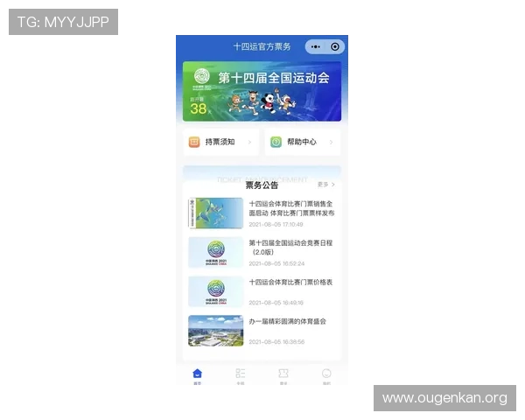The width and height of the screenshot is (525, 420).
Task: Open ticket sample thumbnail for 门票销售全面启动
Action: point(216,213)
